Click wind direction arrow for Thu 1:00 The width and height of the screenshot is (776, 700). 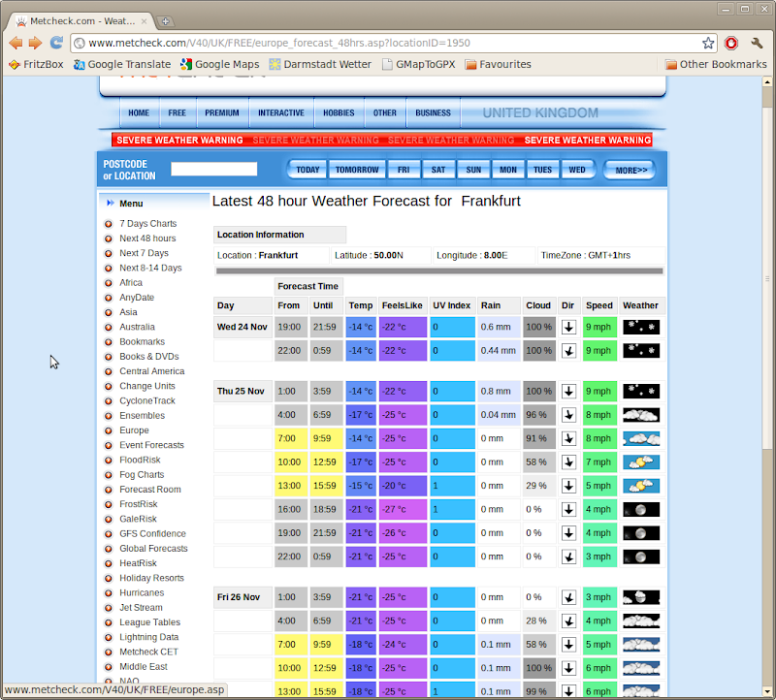[568, 392]
